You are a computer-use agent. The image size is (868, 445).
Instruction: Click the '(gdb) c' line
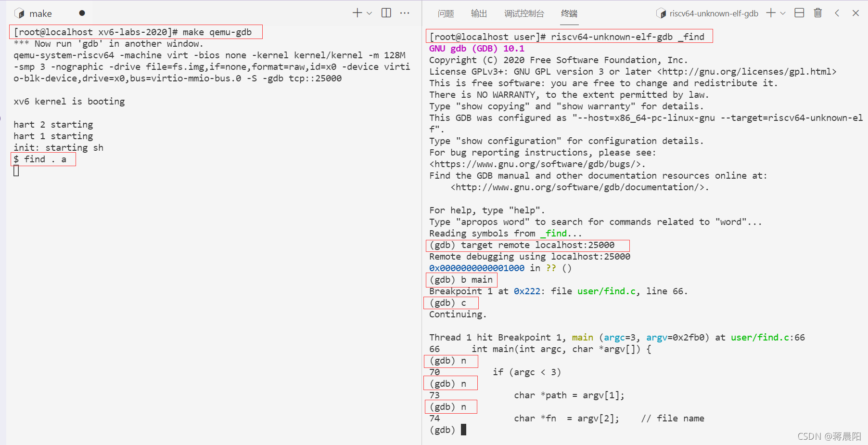point(448,303)
